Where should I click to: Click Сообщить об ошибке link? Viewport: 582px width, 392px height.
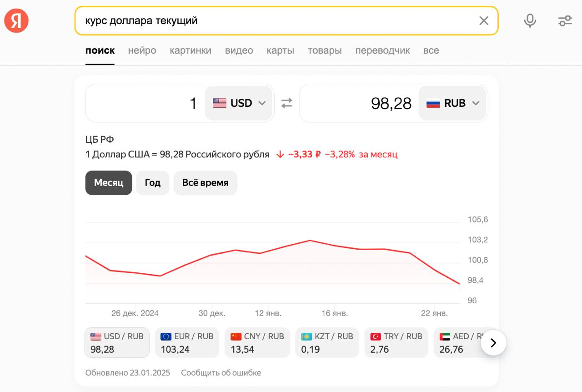click(221, 373)
